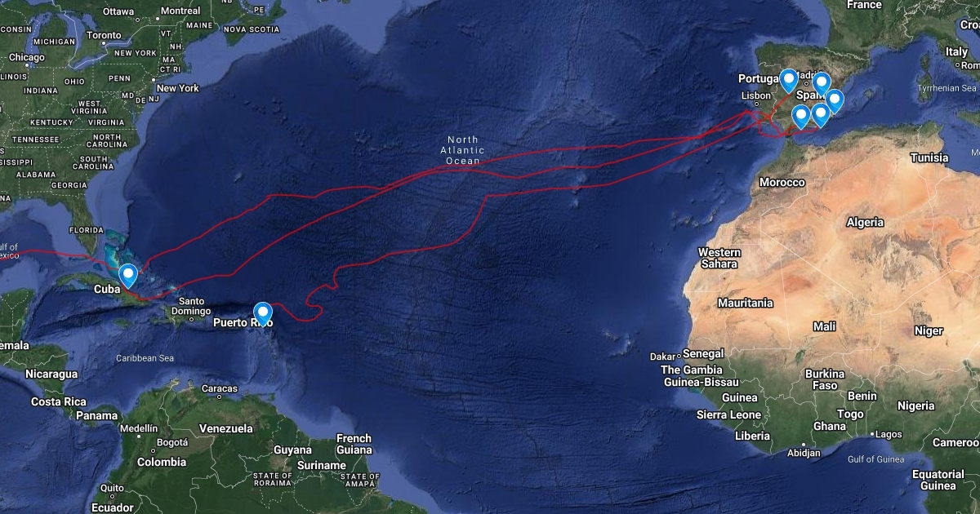Select the easternmost pin on Spain's coast

click(834, 101)
